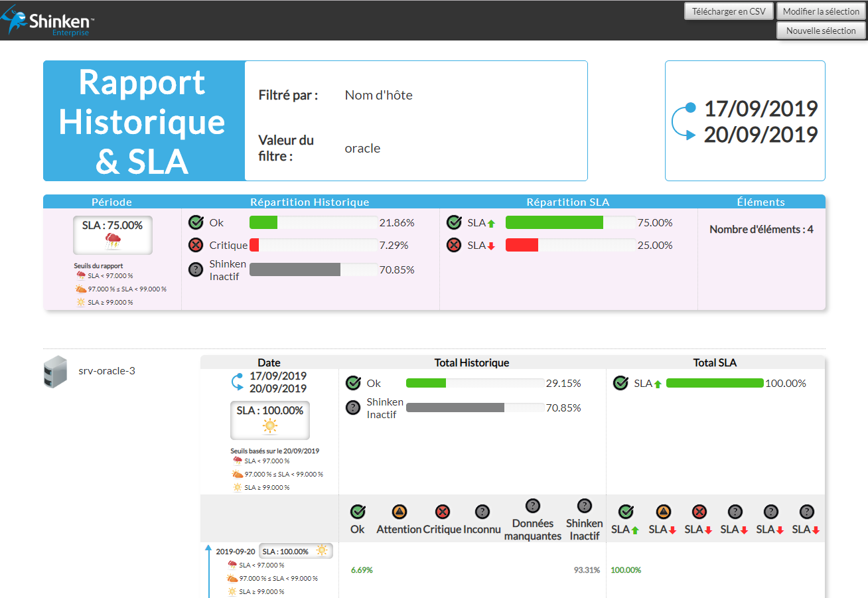This screenshot has height=598, width=868.
Task: Click the grey Shinken Inactif icon in Répartition Historique
Action: 196,269
